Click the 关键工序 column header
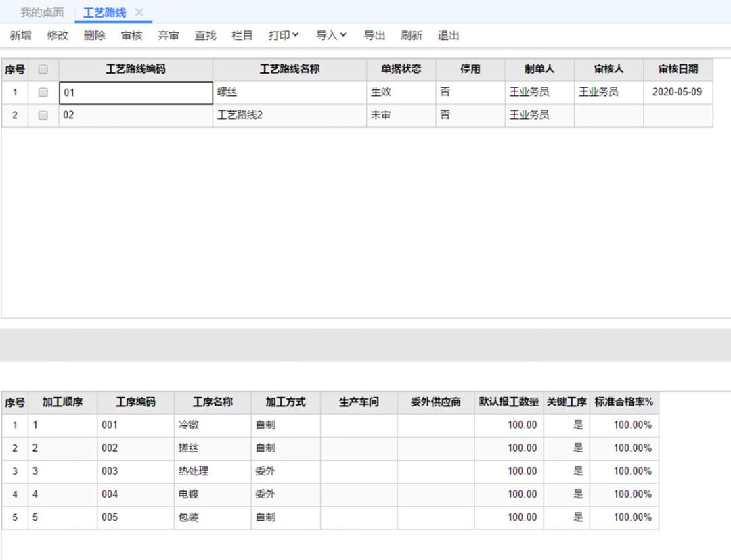This screenshot has width=731, height=560. 567,402
